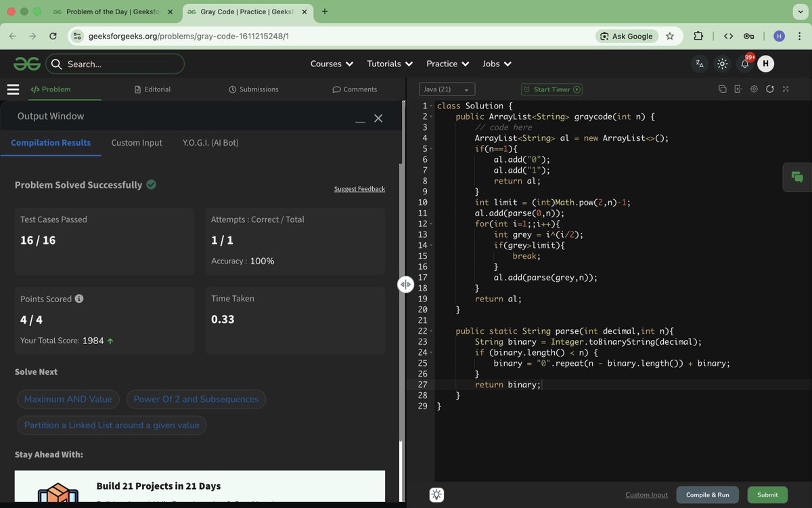This screenshot has height=508, width=812.
Task: Open the notifications bell with the 99+ badge
Action: coord(745,64)
